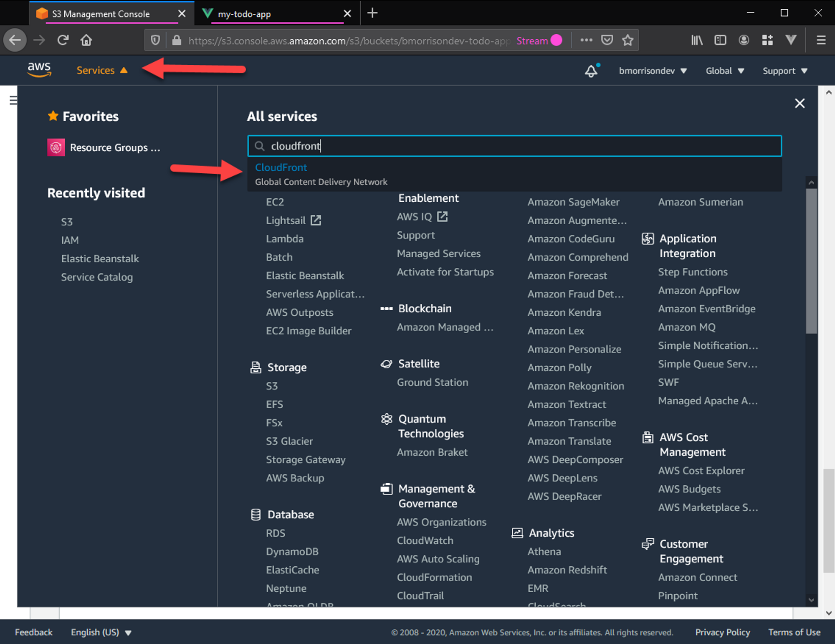Open the AWS IQ external link
This screenshot has width=835, height=644.
[x=422, y=217]
